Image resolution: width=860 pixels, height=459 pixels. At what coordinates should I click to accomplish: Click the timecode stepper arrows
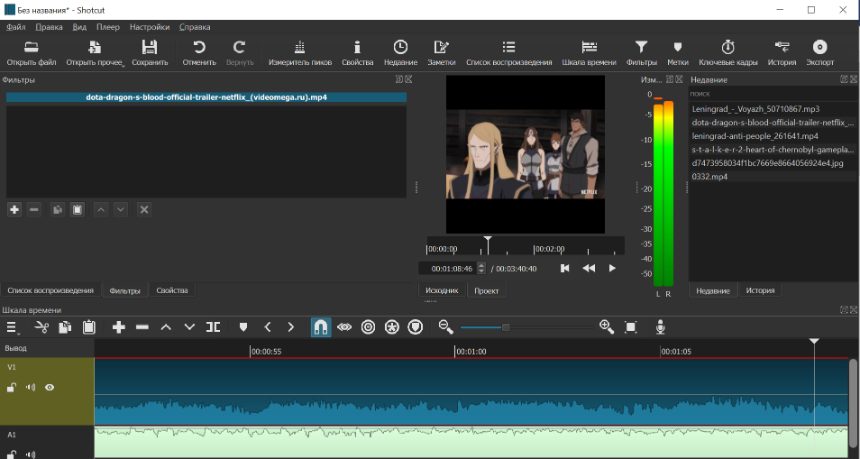point(482,268)
